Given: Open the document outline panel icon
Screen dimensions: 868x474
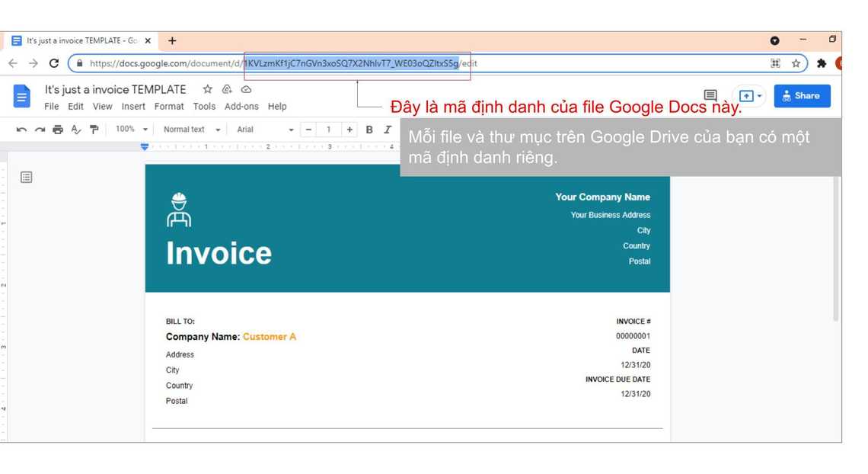Looking at the screenshot, I should pos(27,178).
